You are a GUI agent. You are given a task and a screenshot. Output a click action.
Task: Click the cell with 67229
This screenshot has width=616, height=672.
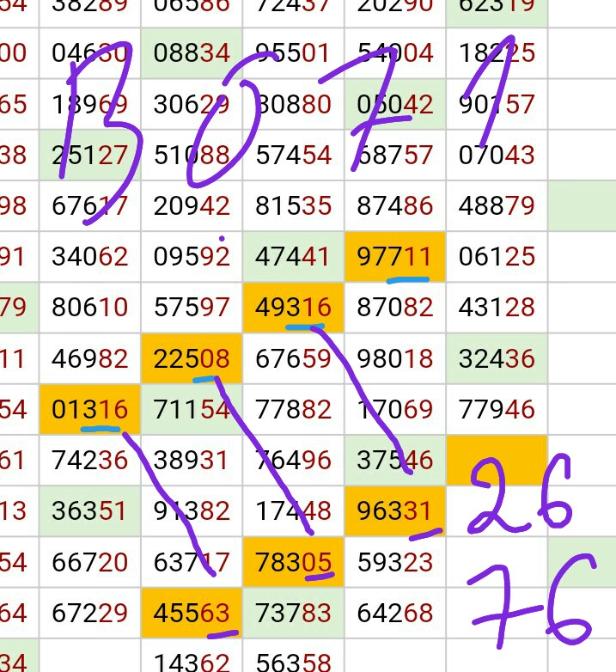click(x=90, y=613)
